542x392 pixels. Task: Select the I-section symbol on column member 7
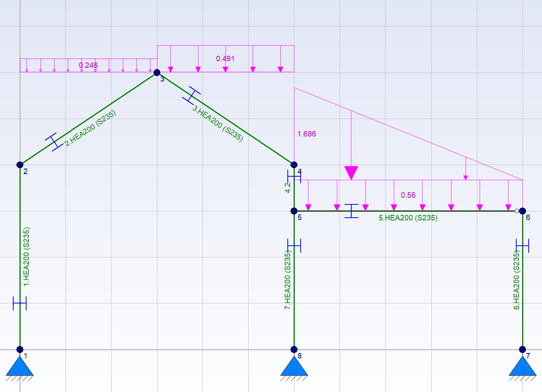click(x=294, y=246)
